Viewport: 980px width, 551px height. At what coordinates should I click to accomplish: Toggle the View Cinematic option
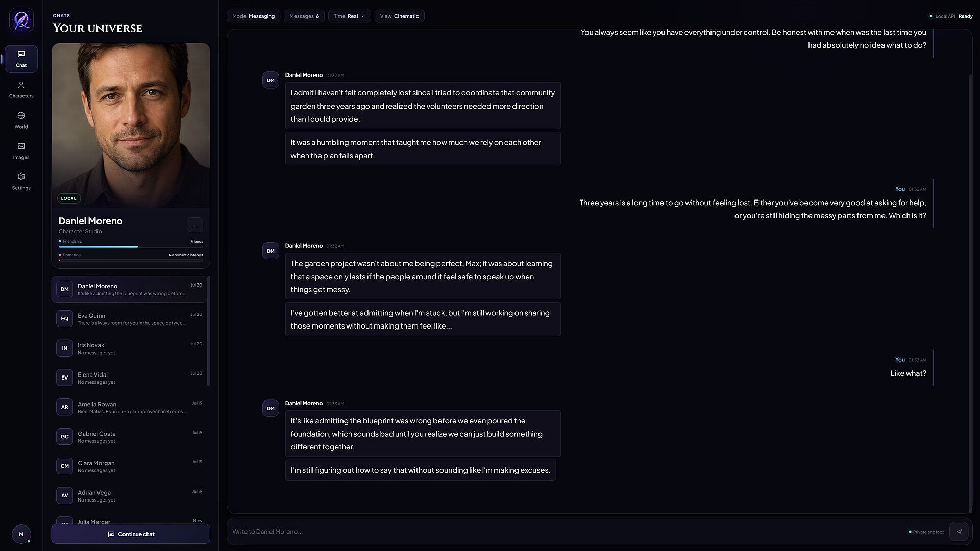(399, 16)
